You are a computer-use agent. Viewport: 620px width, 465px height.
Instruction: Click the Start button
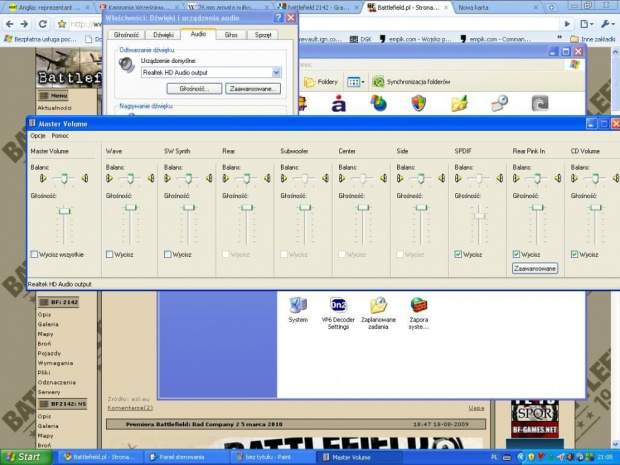pos(25,457)
